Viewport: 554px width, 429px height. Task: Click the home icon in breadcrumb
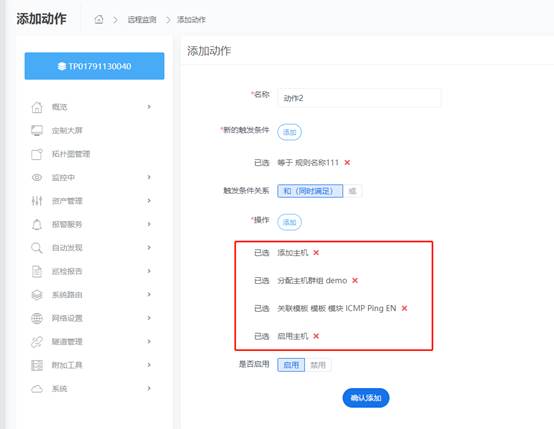99,19
